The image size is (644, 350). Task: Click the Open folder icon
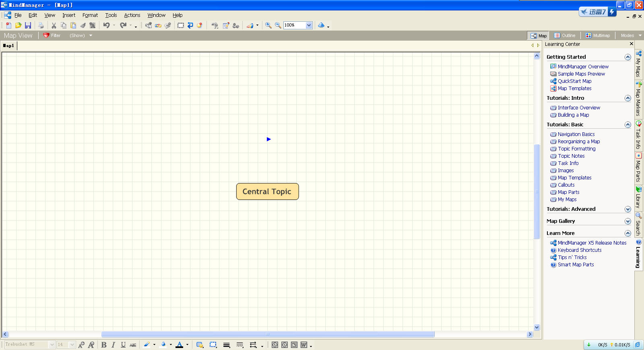point(18,25)
